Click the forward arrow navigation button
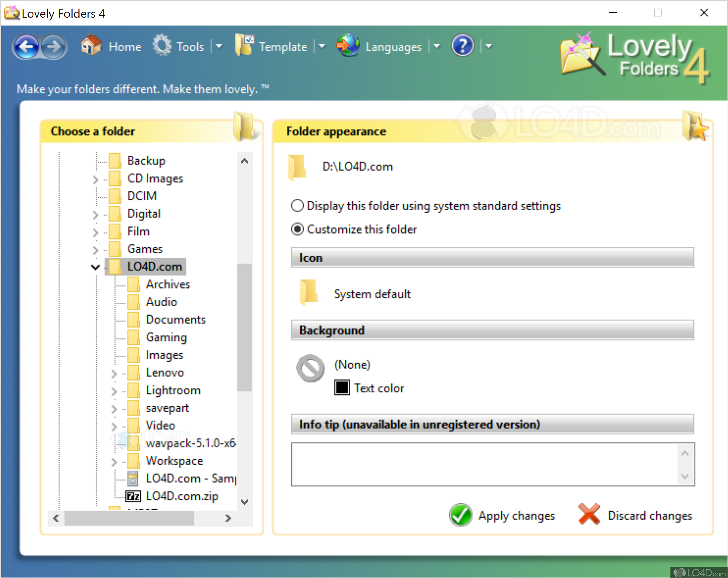Screen dimensions: 728x578 (54, 47)
